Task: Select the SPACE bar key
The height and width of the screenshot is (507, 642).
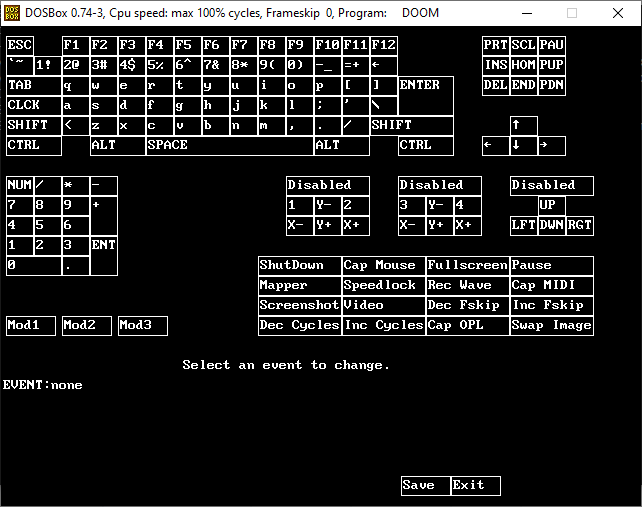Action: pos(230,145)
